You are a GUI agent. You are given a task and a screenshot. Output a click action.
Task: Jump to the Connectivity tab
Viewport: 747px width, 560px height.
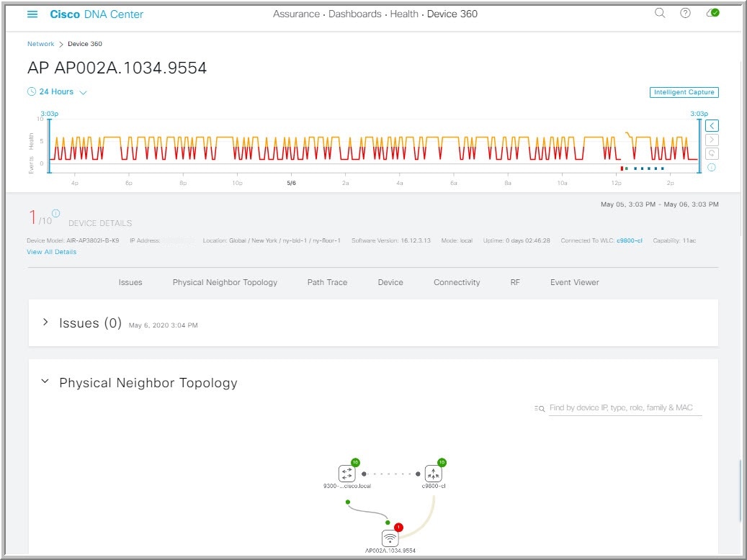click(457, 282)
